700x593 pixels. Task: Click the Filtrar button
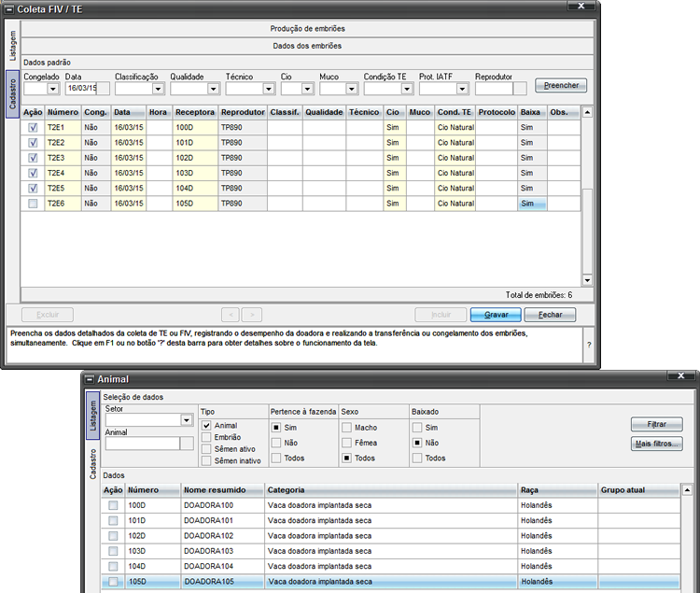pyautogui.click(x=657, y=424)
